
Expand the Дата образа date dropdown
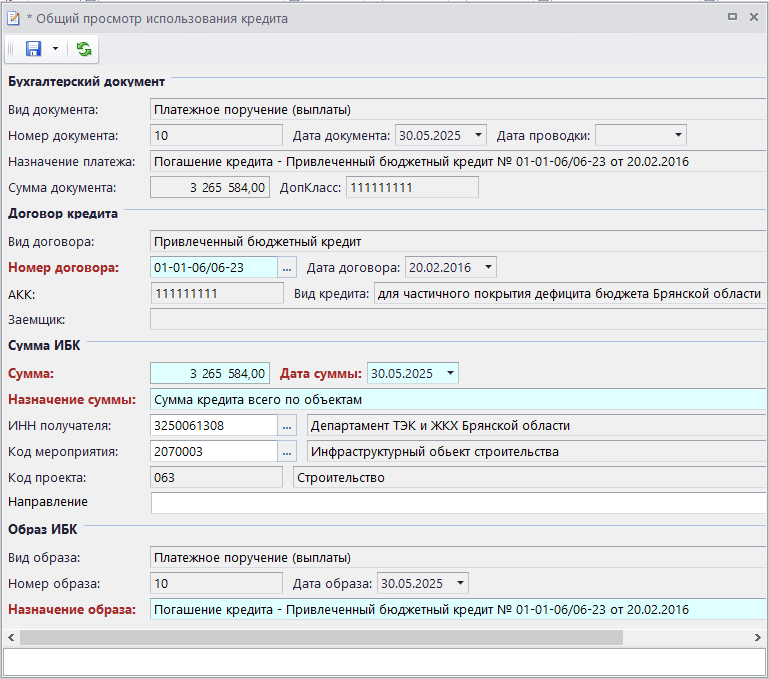[x=459, y=583]
